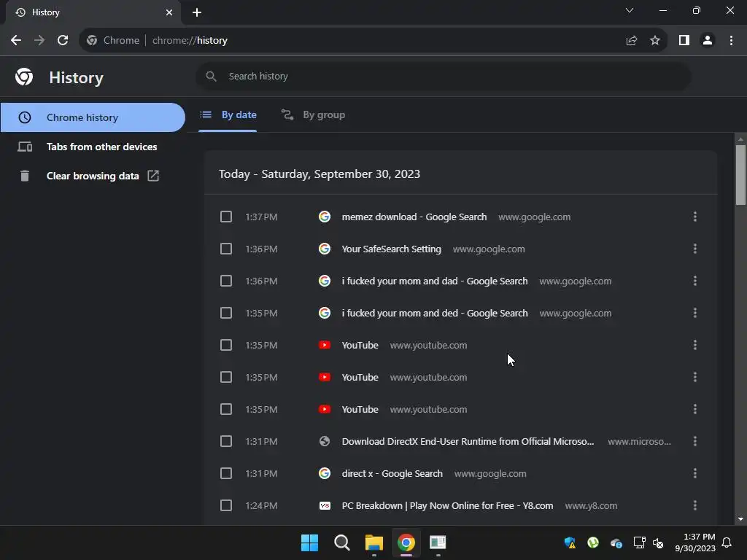Image resolution: width=747 pixels, height=560 pixels.
Task: Open the Chrome side panel
Action: (x=684, y=41)
